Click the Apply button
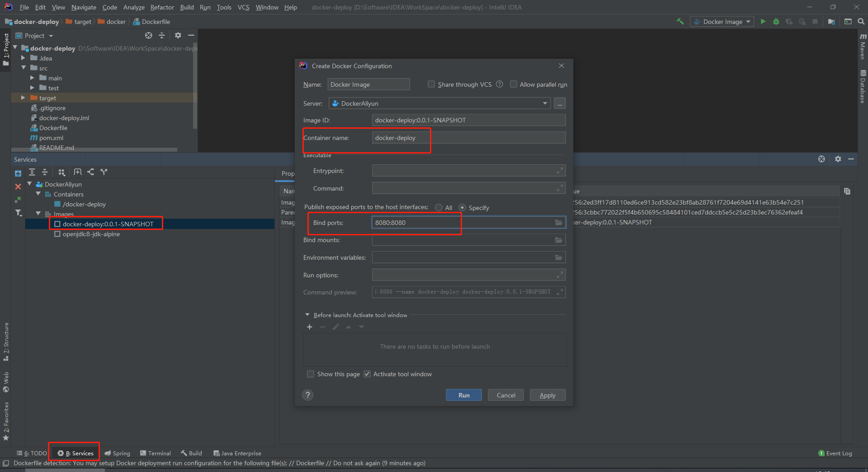Image resolution: width=868 pixels, height=472 pixels. coord(547,395)
